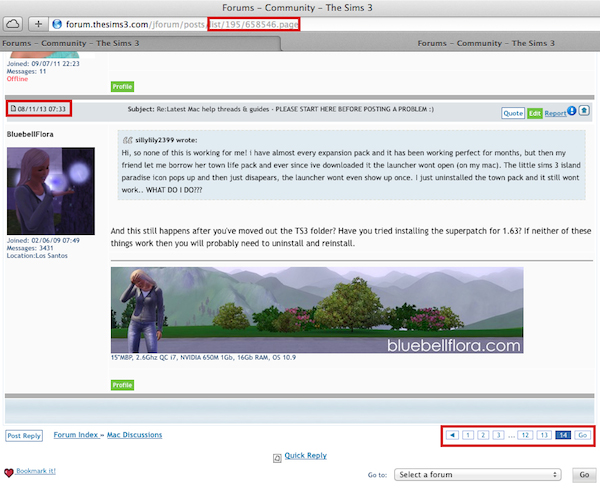
Task: Click the signature specs text 15"MBP 2.6Ghz
Action: click(x=203, y=357)
